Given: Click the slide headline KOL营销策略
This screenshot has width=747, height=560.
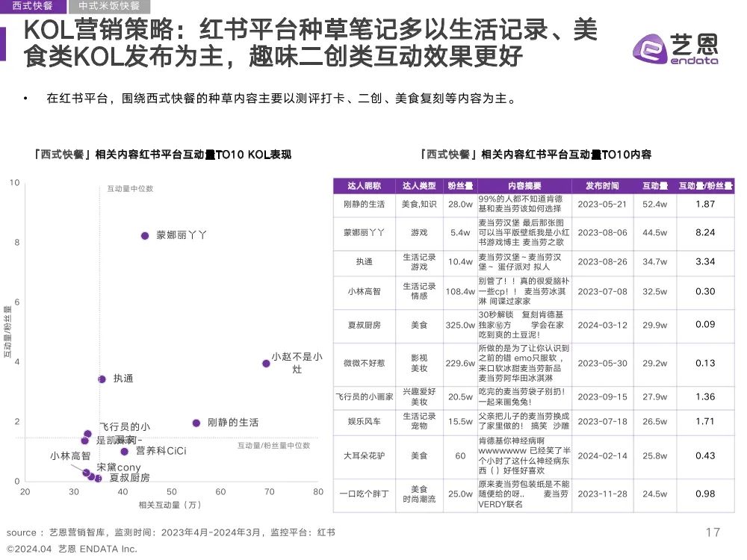Looking at the screenshot, I should pos(310,43).
